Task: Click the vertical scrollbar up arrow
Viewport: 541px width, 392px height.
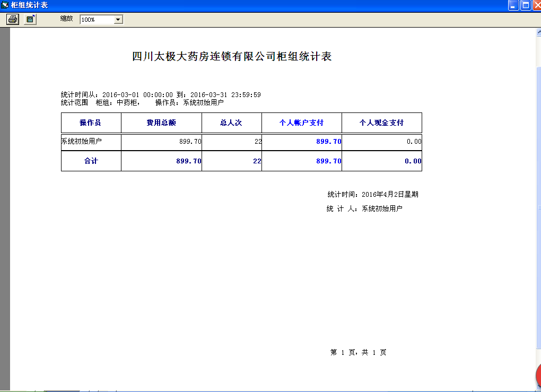Action: click(x=538, y=32)
